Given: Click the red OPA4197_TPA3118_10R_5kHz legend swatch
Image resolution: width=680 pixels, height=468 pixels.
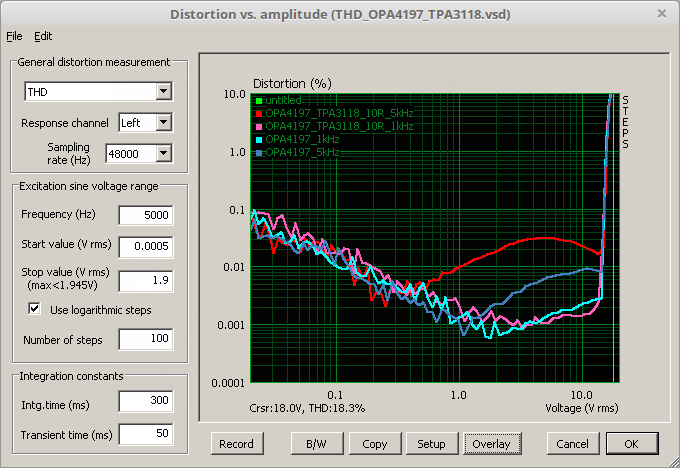Looking at the screenshot, I should pos(258,114).
